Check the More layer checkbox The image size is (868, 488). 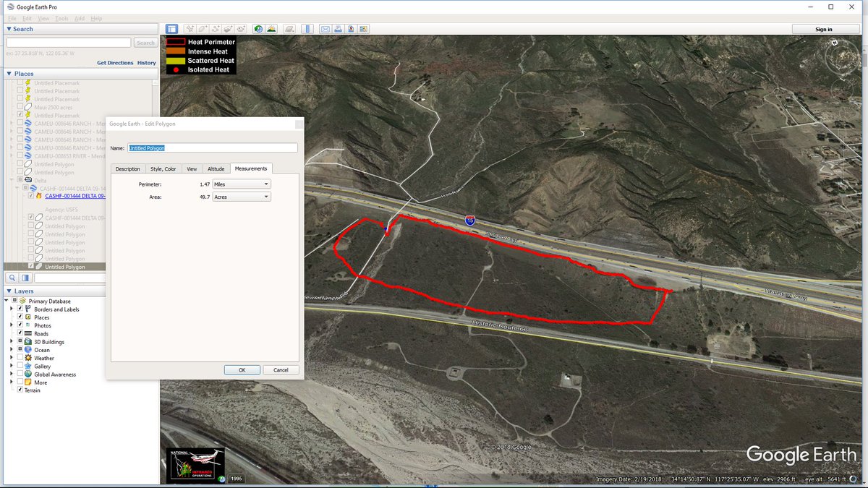coord(20,382)
